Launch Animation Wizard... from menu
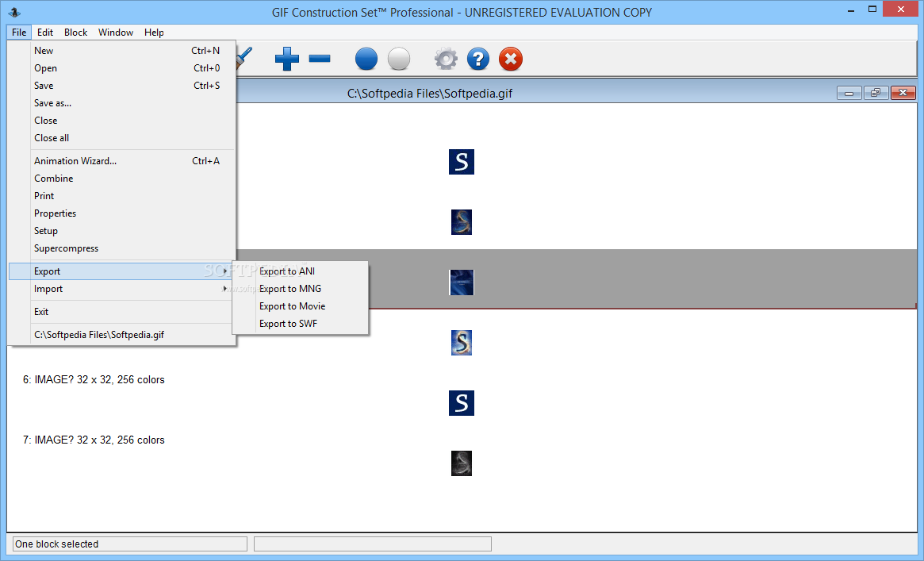This screenshot has height=561, width=924. pyautogui.click(x=122, y=161)
